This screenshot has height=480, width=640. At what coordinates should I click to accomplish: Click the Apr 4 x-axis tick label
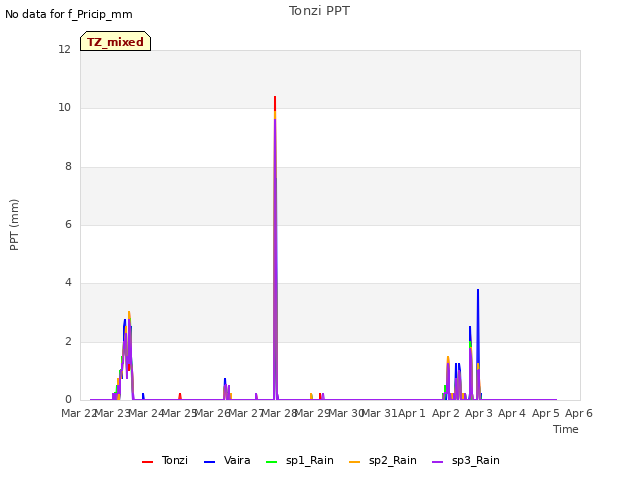[512, 413]
